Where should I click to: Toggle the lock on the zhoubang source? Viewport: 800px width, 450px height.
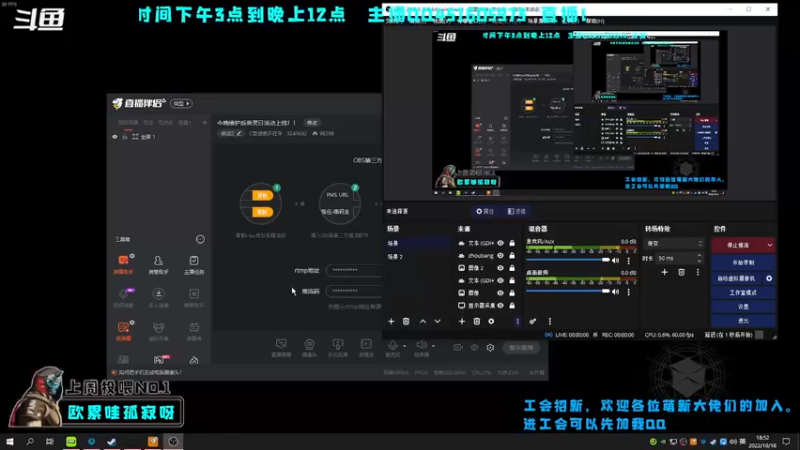(x=512, y=256)
